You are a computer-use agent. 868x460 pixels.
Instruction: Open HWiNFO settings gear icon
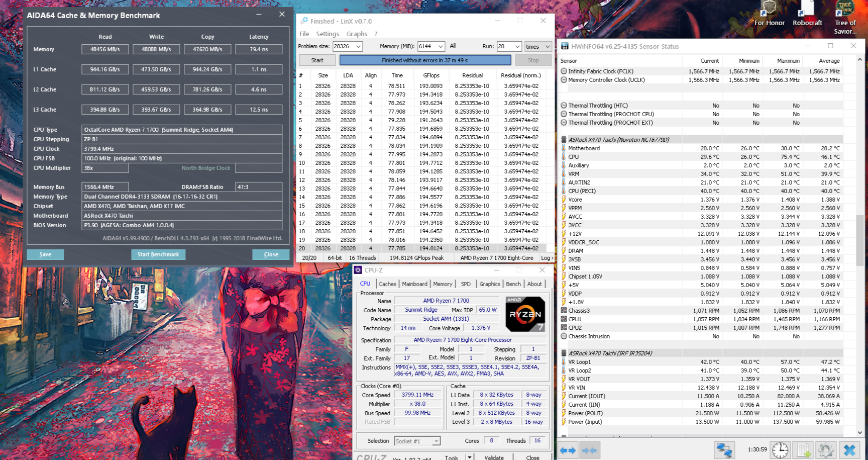point(825,449)
